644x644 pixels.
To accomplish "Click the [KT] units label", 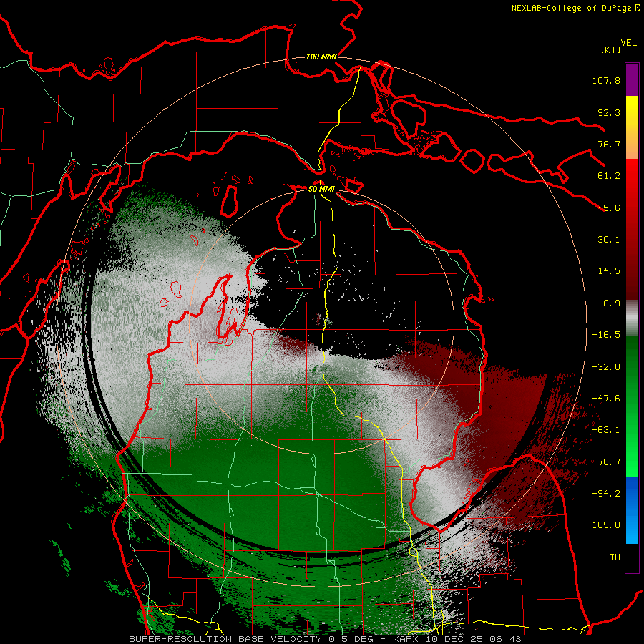I will click(x=610, y=49).
